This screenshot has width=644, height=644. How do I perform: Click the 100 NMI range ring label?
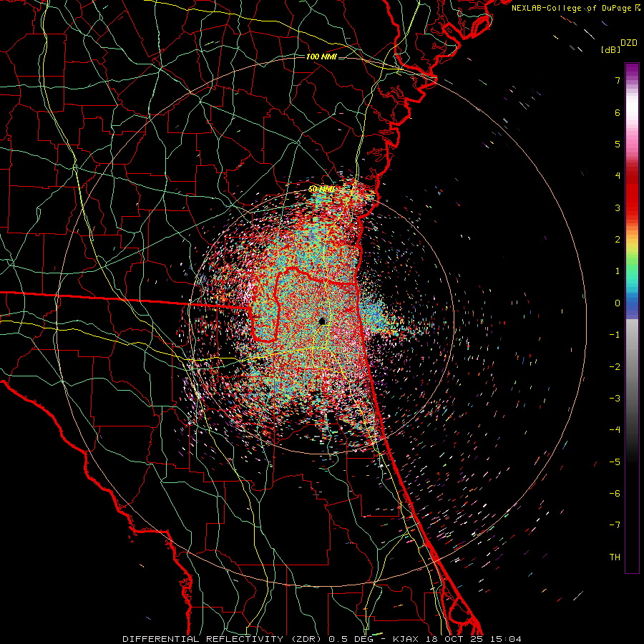(321, 57)
